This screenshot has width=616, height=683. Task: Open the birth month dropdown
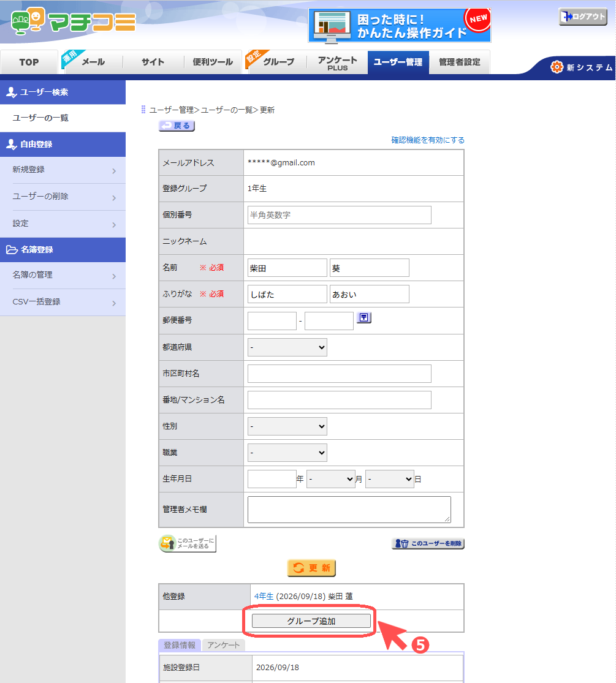(331, 479)
